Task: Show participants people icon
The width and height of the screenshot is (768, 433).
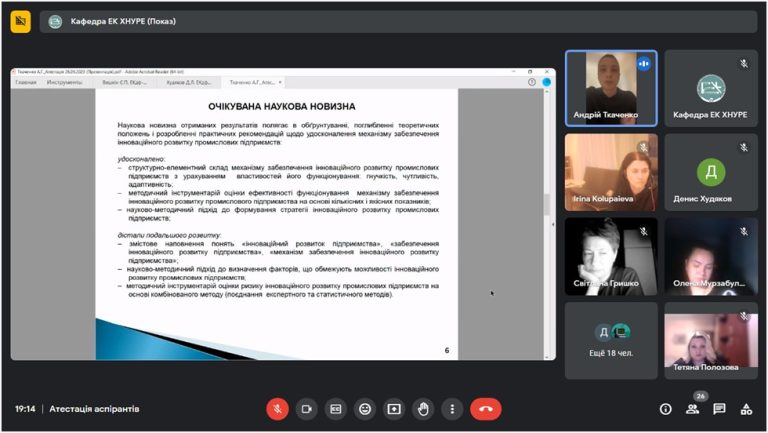Action: click(x=693, y=409)
